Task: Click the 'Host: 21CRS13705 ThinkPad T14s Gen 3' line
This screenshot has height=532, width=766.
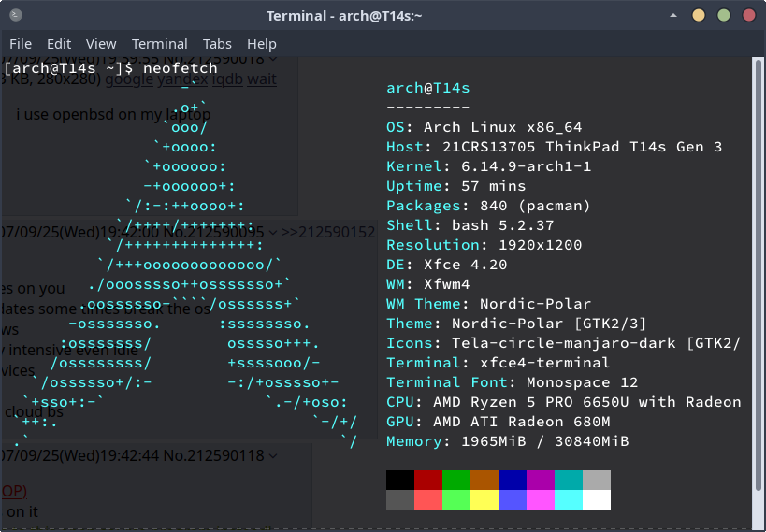Action: click(x=554, y=147)
